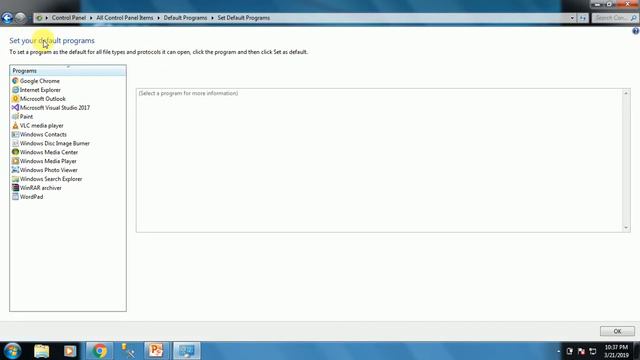Show hidden icons in the system tray

tap(558, 351)
